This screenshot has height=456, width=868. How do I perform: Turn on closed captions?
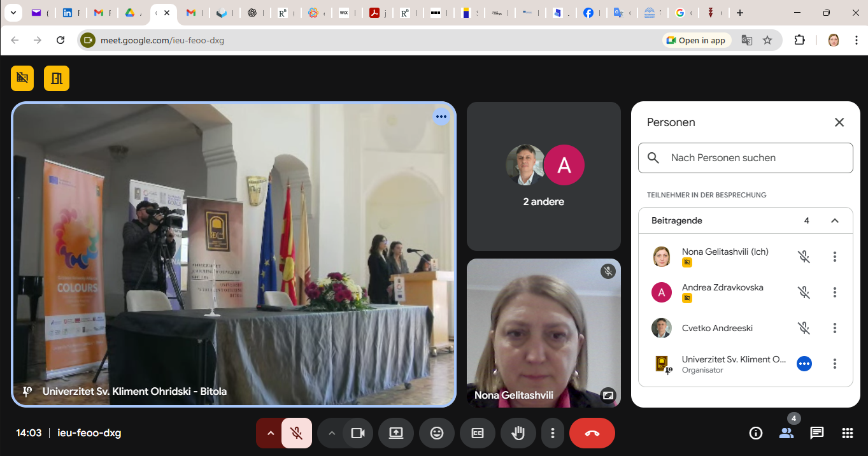[x=478, y=433]
